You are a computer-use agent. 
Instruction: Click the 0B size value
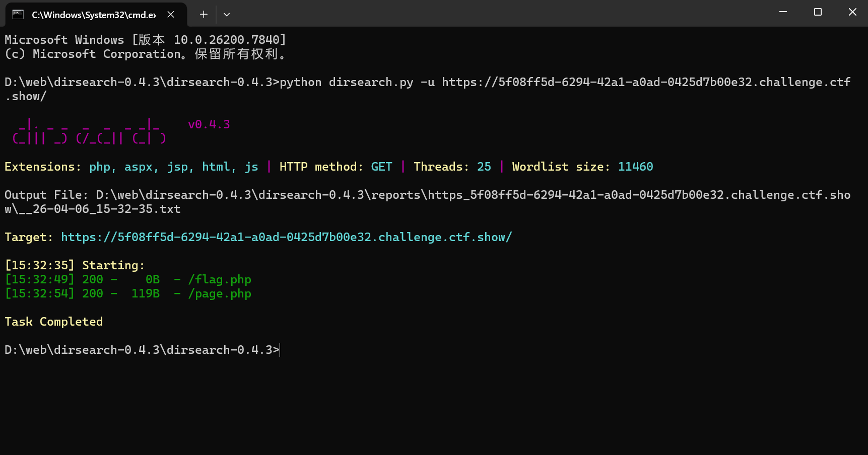[153, 279]
